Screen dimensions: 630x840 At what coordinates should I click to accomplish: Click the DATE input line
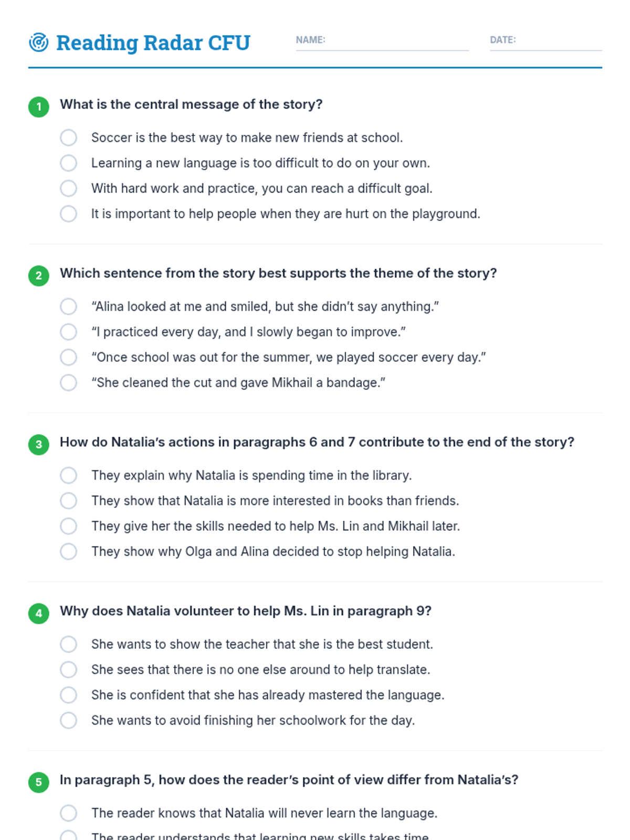tap(546, 41)
